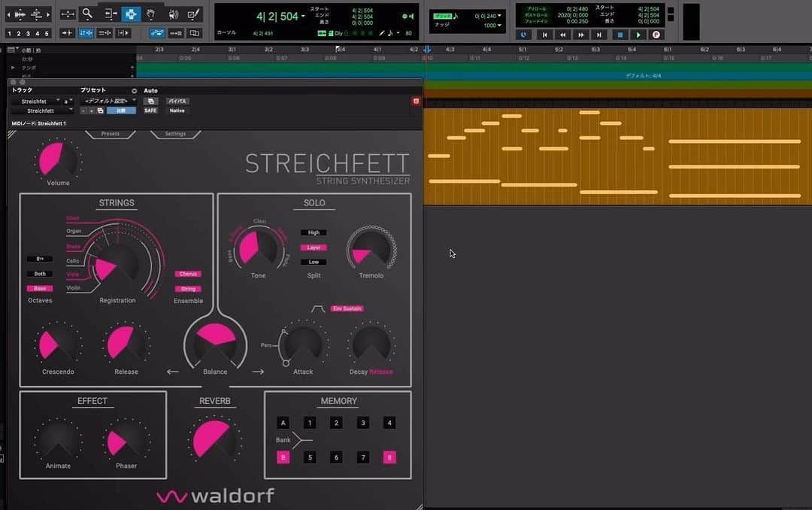Viewport: 812px width, 510px height.
Task: Select the Pencil tool
Action: click(193, 14)
